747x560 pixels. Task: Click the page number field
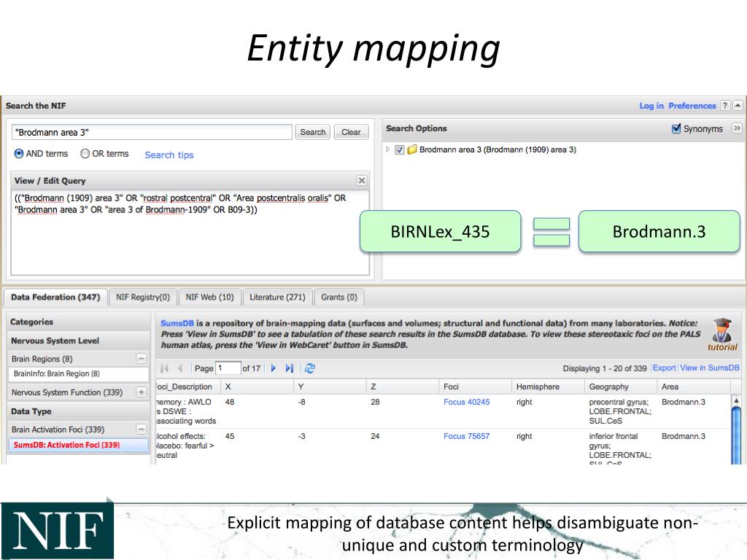[x=228, y=368]
